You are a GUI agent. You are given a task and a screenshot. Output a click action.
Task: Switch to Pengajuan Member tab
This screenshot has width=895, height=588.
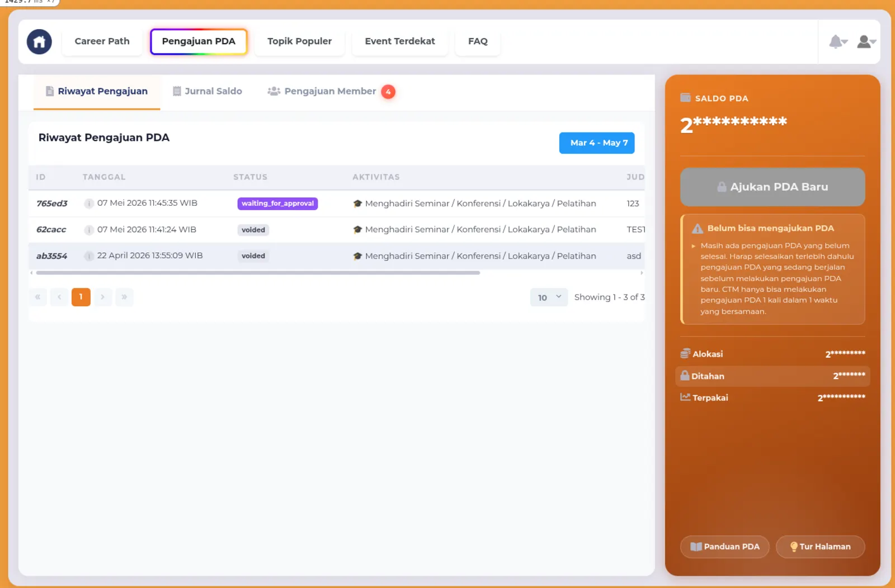pyautogui.click(x=331, y=92)
